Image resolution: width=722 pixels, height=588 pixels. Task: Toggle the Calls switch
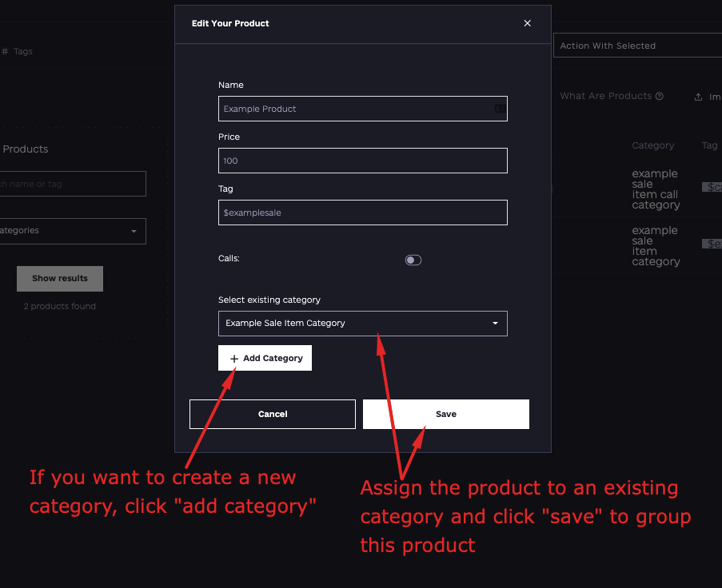click(x=413, y=260)
